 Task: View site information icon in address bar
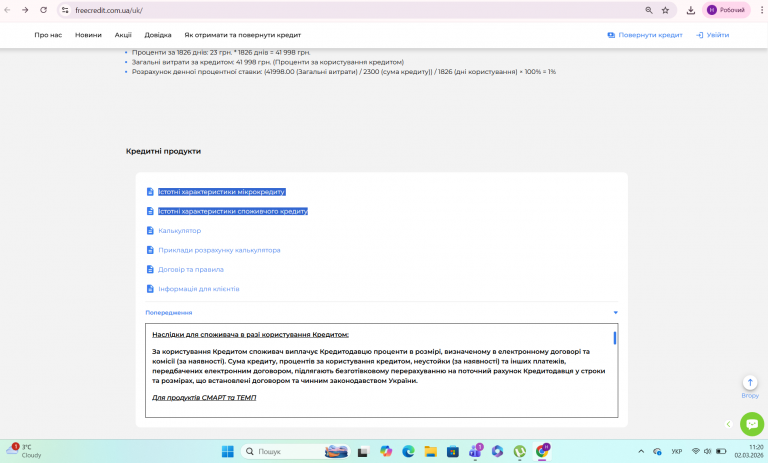[x=65, y=10]
